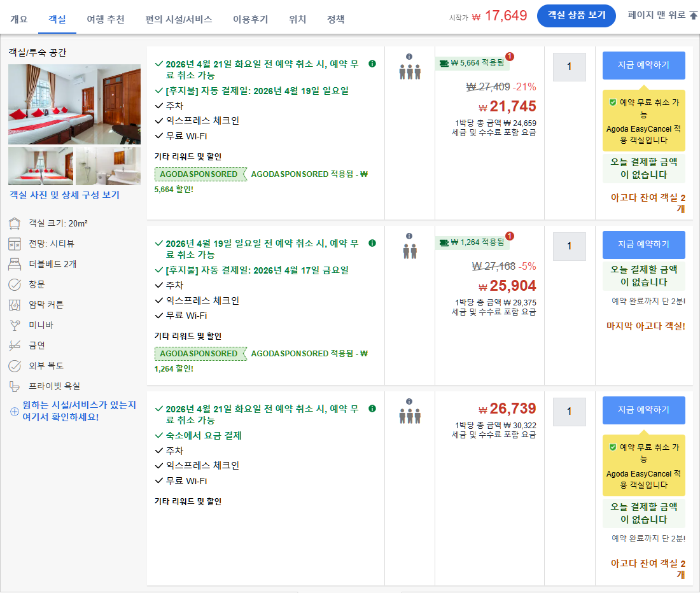Click the 금연 no-smoking icon

coord(15,345)
